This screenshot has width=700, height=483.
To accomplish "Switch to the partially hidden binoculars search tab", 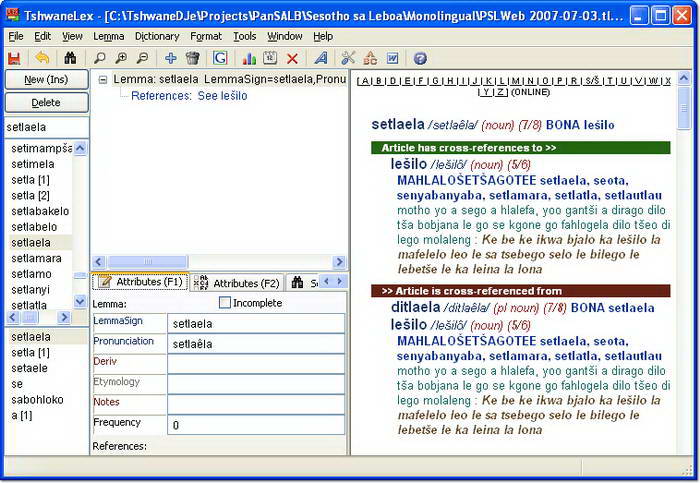I will pos(302,283).
